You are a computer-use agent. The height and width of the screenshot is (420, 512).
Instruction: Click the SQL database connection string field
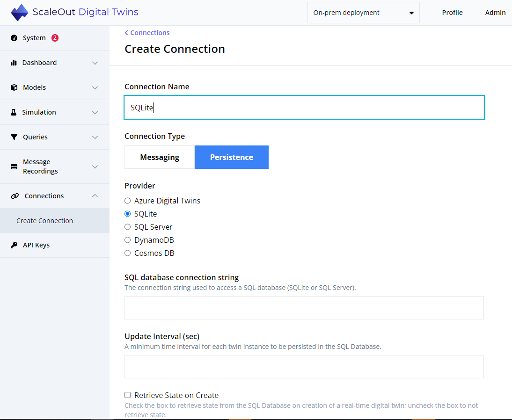[x=304, y=308]
